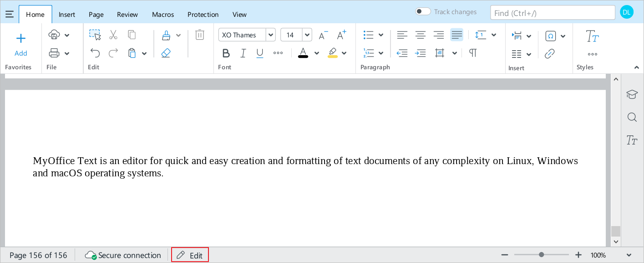The image size is (644, 263).
Task: Click the Styles Tt icon in ribbon
Action: pyautogui.click(x=592, y=36)
